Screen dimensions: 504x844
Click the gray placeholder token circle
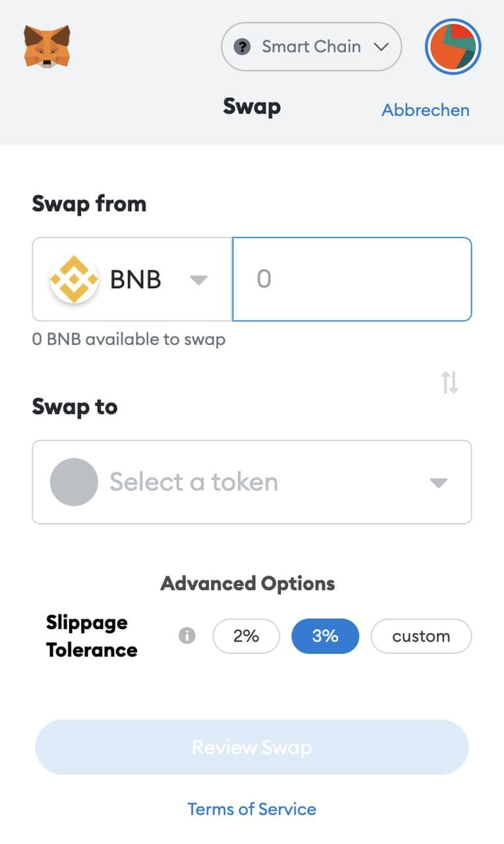(x=74, y=482)
